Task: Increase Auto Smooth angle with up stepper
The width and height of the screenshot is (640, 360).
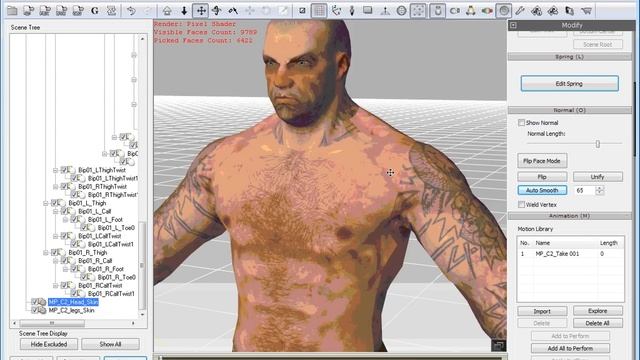Action: pos(600,188)
